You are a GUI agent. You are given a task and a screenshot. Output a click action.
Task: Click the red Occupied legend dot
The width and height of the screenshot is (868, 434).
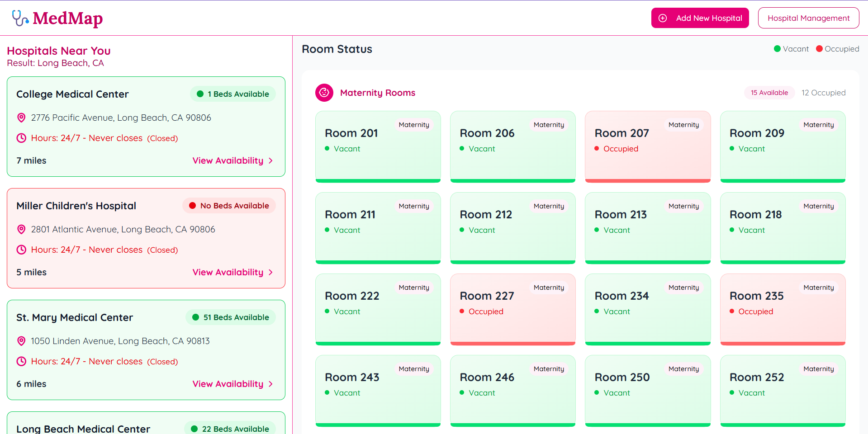pos(819,49)
